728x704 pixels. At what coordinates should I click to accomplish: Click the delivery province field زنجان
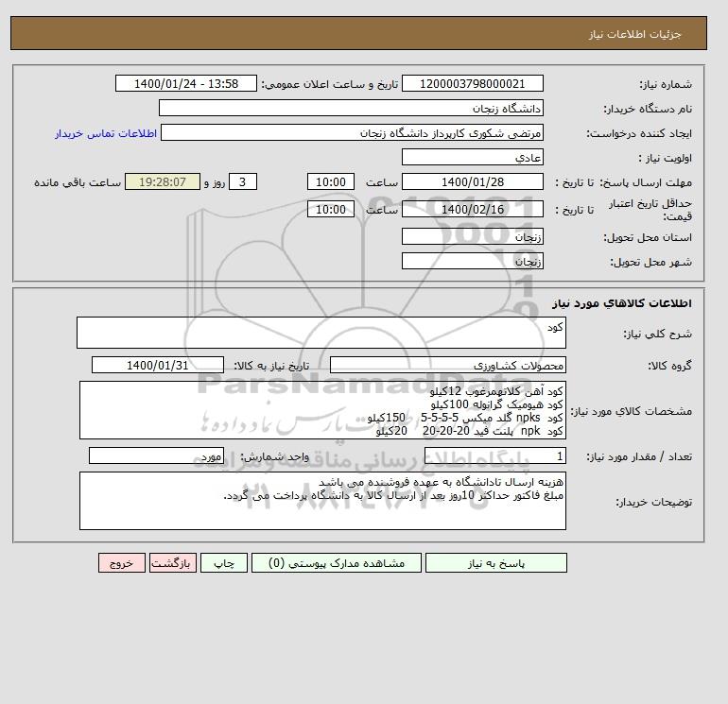472,236
